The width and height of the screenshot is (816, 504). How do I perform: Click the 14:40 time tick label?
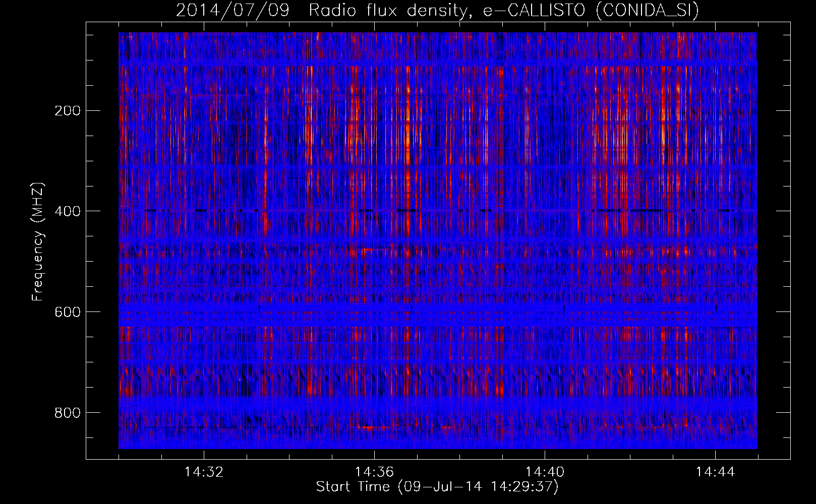[545, 472]
